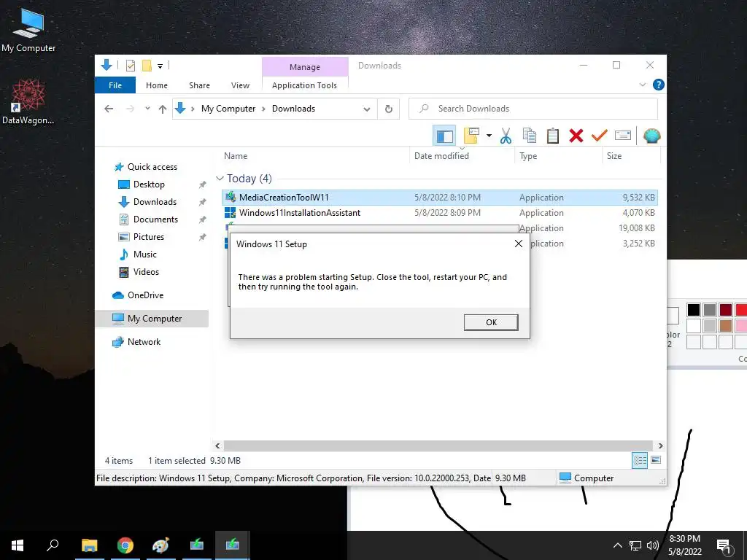Image resolution: width=747 pixels, height=560 pixels.
Task: Select Network in the navigation pane
Action: [144, 342]
